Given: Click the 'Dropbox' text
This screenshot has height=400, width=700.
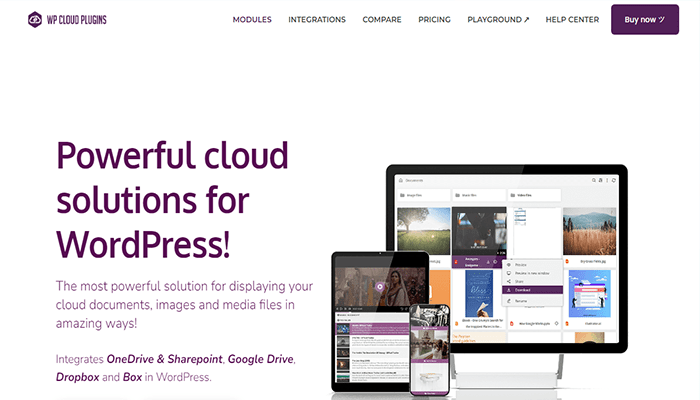Looking at the screenshot, I should point(78,377).
